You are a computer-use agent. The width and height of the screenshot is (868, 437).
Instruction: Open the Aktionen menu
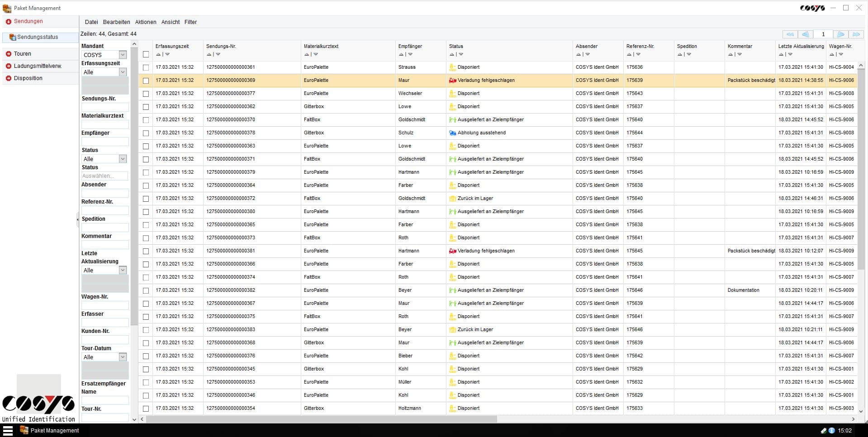click(x=145, y=22)
